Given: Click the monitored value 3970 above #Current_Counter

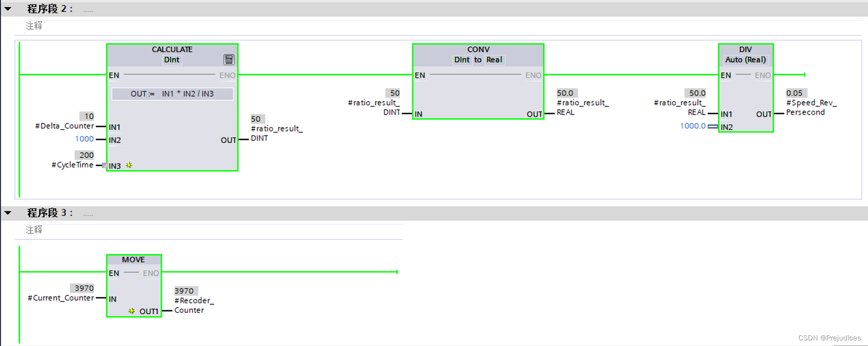Looking at the screenshot, I should [82, 288].
